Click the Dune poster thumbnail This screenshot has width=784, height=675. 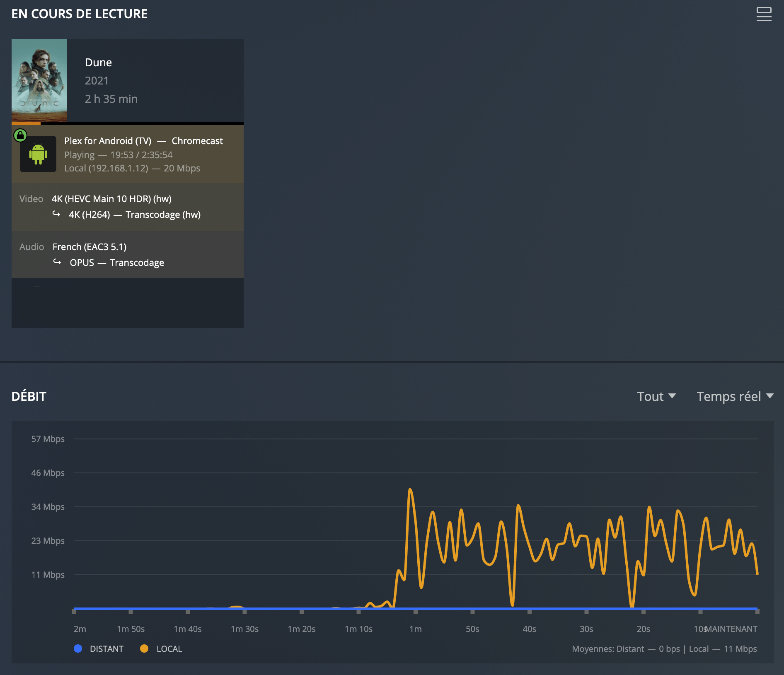pyautogui.click(x=39, y=80)
